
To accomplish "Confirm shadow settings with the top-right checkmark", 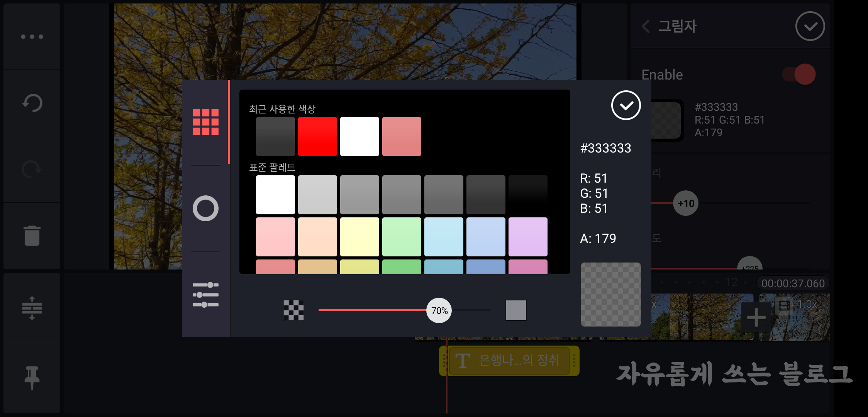I will [810, 26].
